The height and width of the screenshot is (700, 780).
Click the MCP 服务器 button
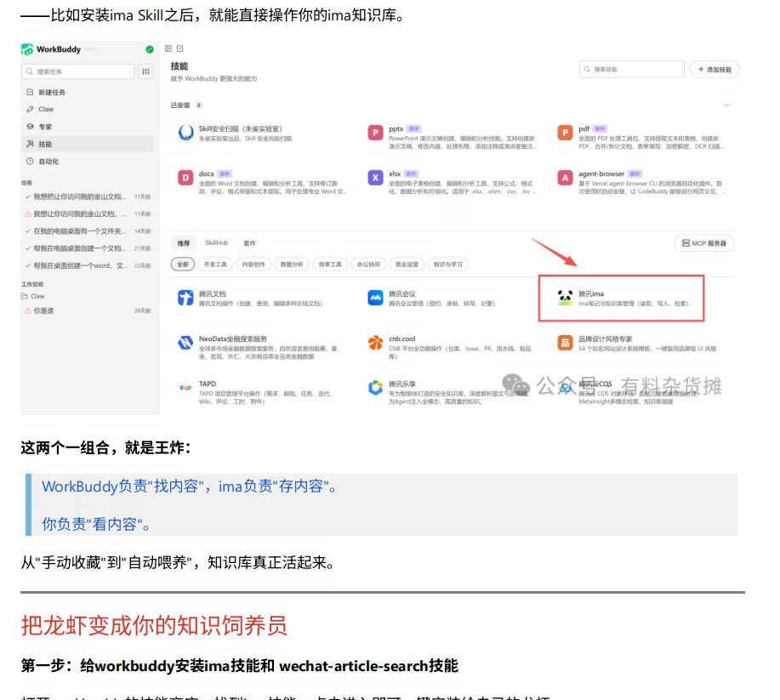click(x=704, y=242)
